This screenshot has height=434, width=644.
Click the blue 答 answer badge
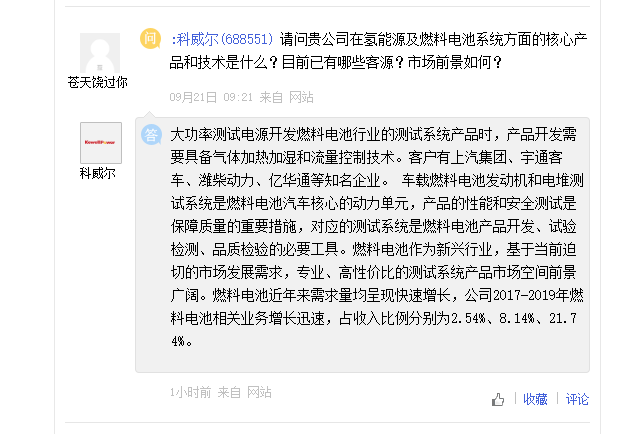(x=151, y=134)
